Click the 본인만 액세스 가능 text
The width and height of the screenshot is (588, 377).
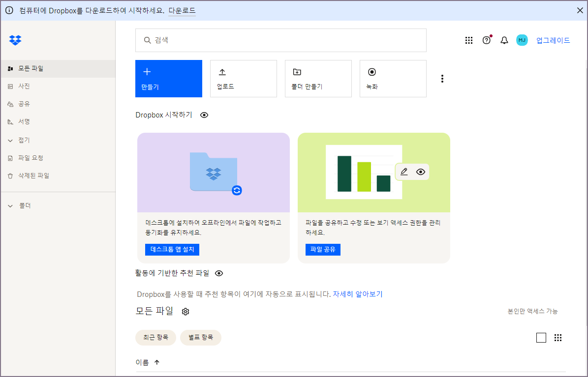click(x=532, y=311)
